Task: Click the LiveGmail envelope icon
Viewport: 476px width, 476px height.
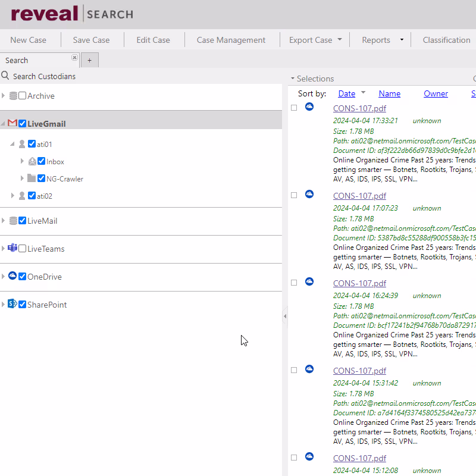Action: pos(12,123)
